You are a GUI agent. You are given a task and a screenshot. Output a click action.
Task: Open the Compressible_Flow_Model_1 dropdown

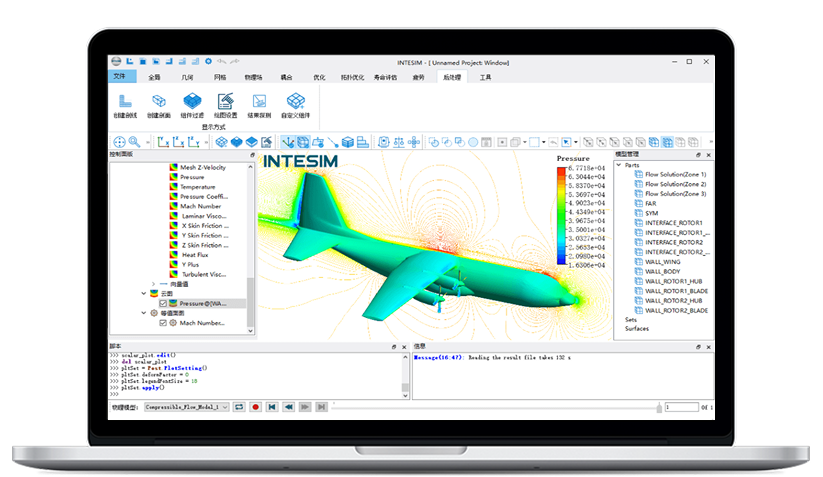click(187, 407)
